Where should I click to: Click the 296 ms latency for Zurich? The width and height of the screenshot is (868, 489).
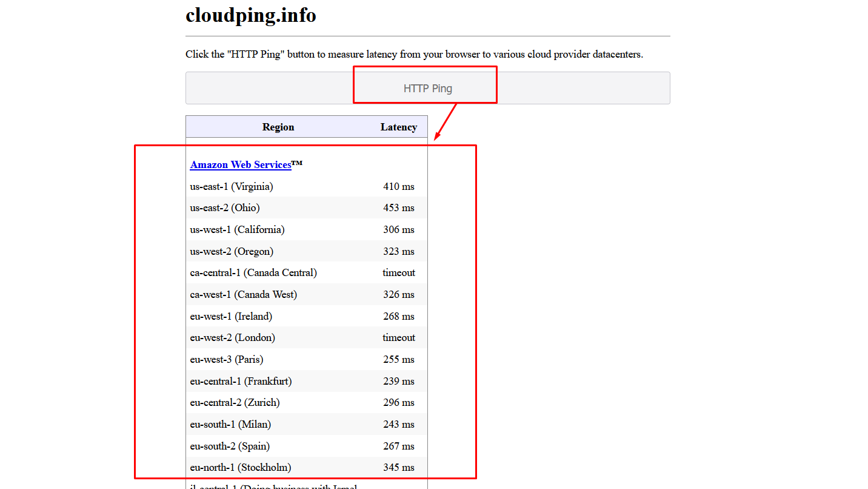(x=399, y=402)
